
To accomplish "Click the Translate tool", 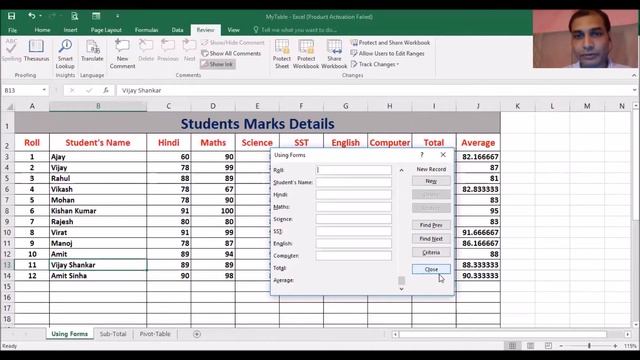I will pyautogui.click(x=92, y=51).
